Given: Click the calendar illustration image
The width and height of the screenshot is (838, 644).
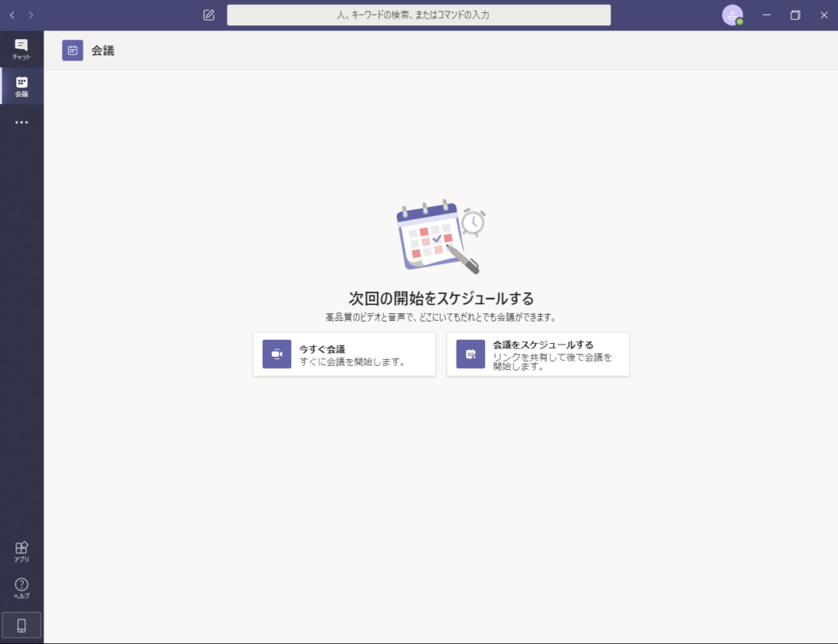Looking at the screenshot, I should click(x=441, y=236).
